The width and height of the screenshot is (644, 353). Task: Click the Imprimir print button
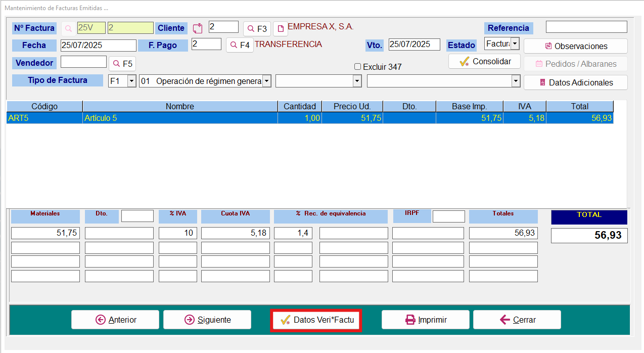426,320
